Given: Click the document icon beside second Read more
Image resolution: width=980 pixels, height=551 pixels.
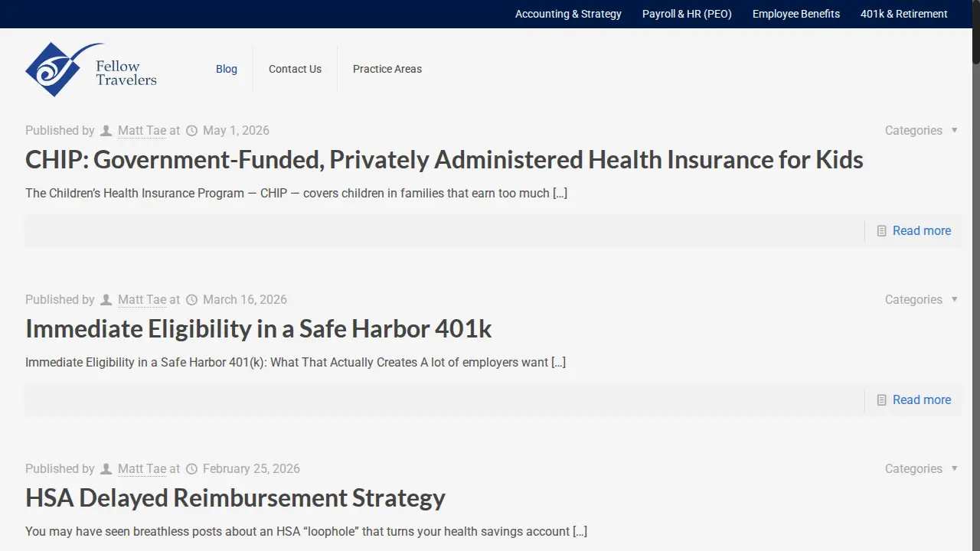Looking at the screenshot, I should [x=882, y=400].
